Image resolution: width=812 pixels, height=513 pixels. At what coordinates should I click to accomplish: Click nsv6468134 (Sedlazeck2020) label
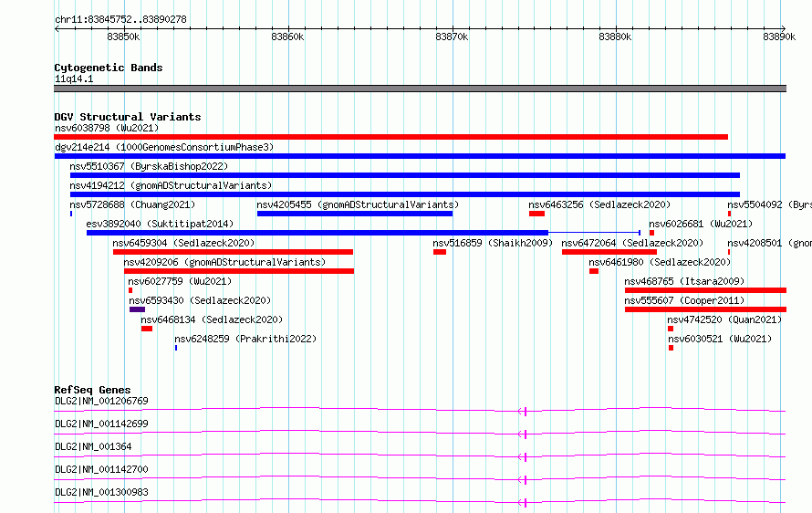pos(212,319)
